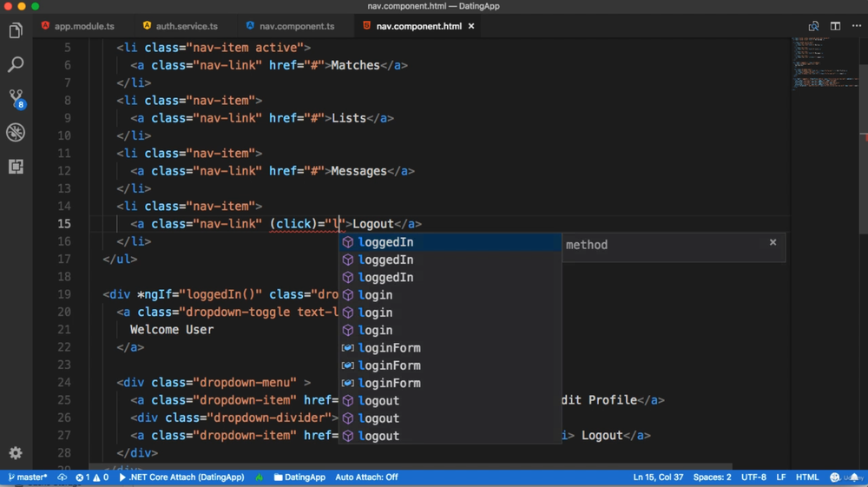Click Welcome User text on line 21
868x487 pixels.
pyautogui.click(x=172, y=330)
